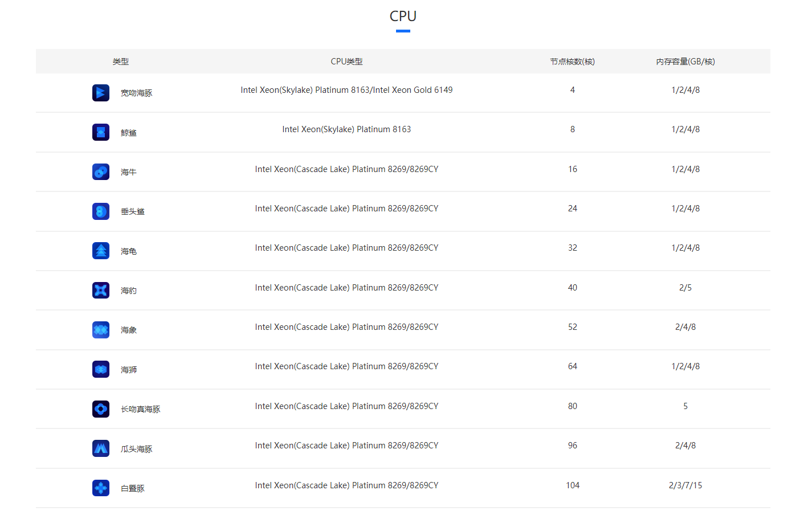Select the 节点核数(核) column header
812x527 pixels.
(572, 62)
